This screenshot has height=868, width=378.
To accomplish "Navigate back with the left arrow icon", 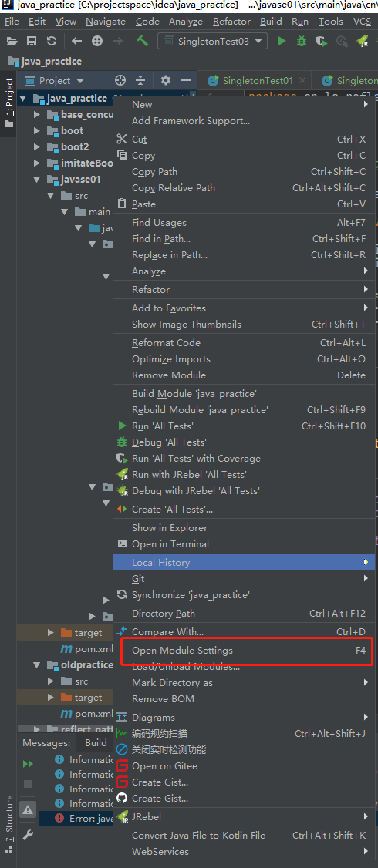I will [x=77, y=41].
